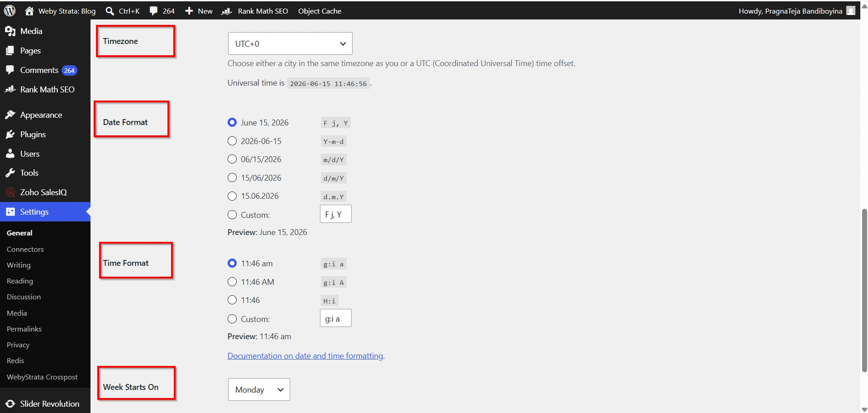Screen dimensions: 868x413
Task: Open the Redis settings page
Action: pos(15,361)
